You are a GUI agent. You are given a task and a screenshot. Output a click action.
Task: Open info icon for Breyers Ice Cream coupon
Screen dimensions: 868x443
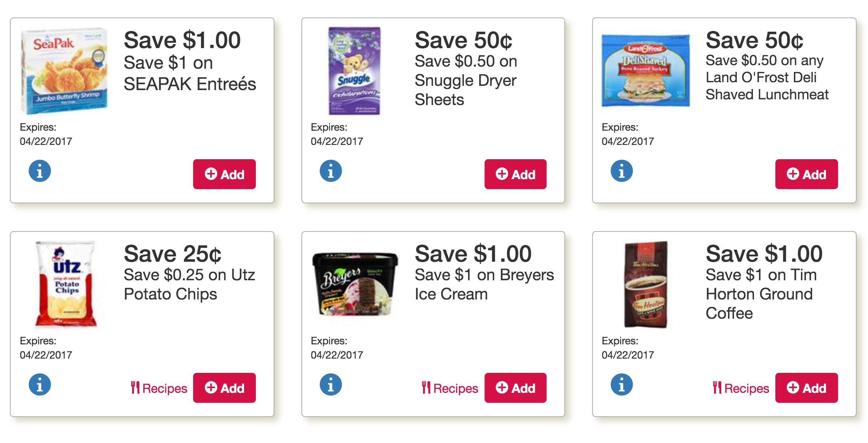(x=331, y=385)
